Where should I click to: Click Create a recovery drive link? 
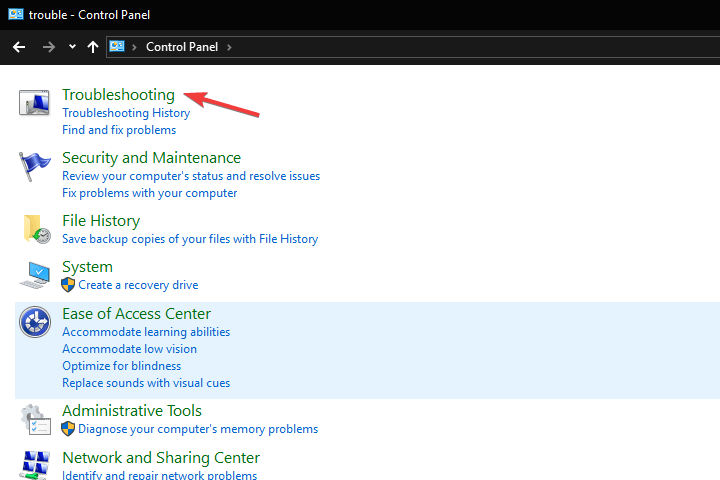[x=138, y=285]
